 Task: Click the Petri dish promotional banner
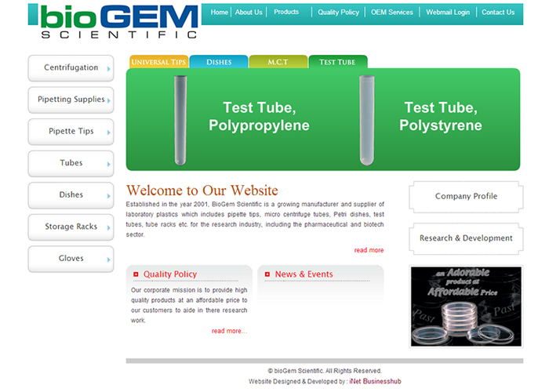[466, 306]
